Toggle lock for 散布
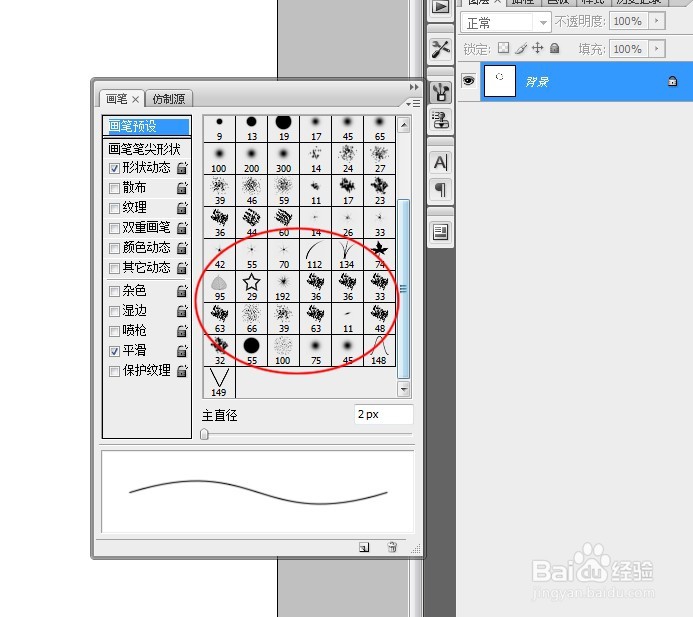The image size is (693, 617). [182, 188]
